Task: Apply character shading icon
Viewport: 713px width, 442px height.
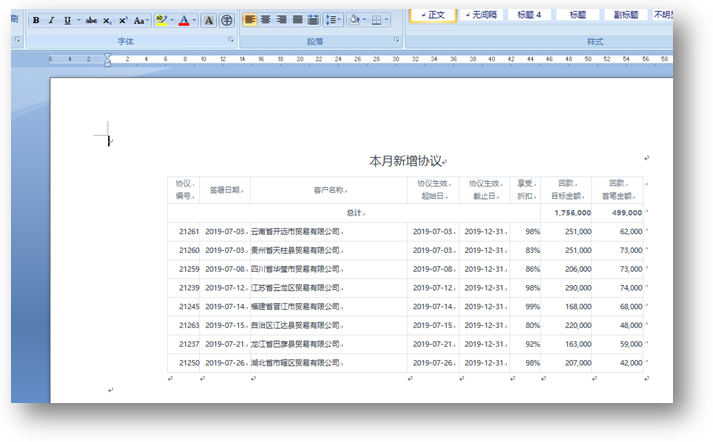Action: coord(208,20)
